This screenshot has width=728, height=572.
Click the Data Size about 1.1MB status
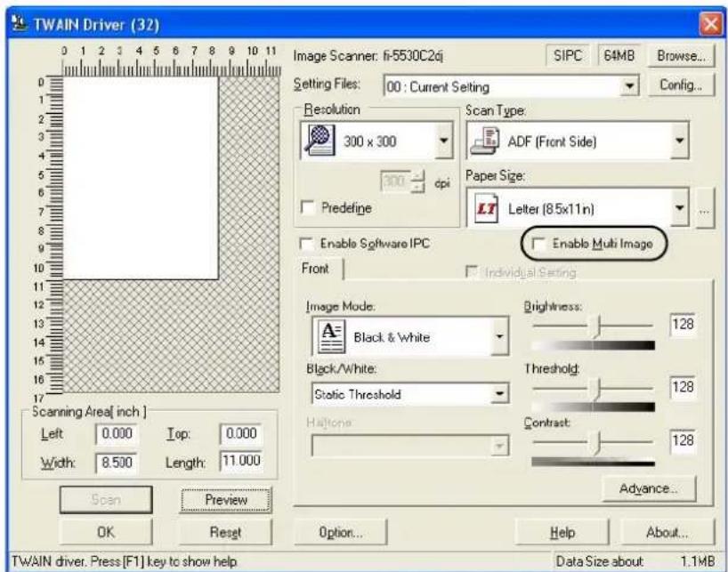(635, 562)
